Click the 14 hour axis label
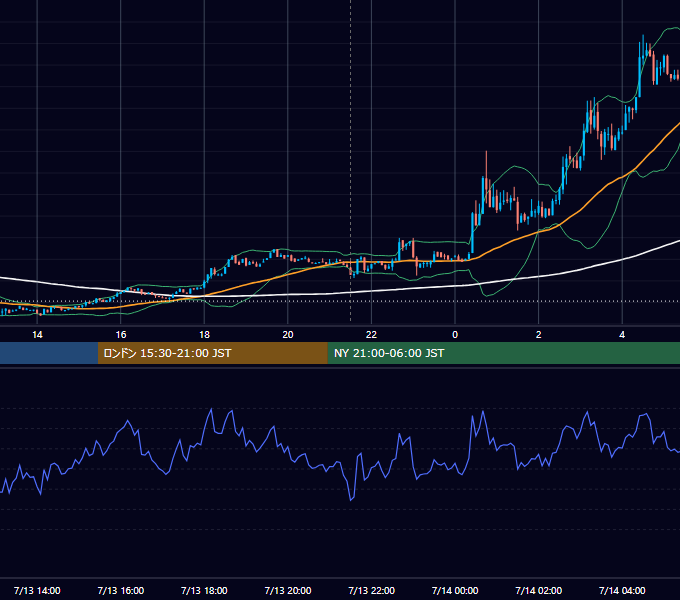Screen dimensions: 680x600 click(37, 335)
